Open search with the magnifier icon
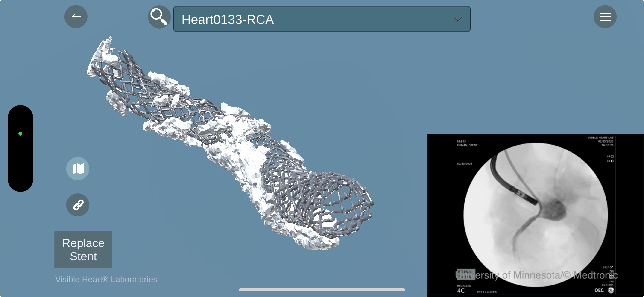 pos(159,17)
